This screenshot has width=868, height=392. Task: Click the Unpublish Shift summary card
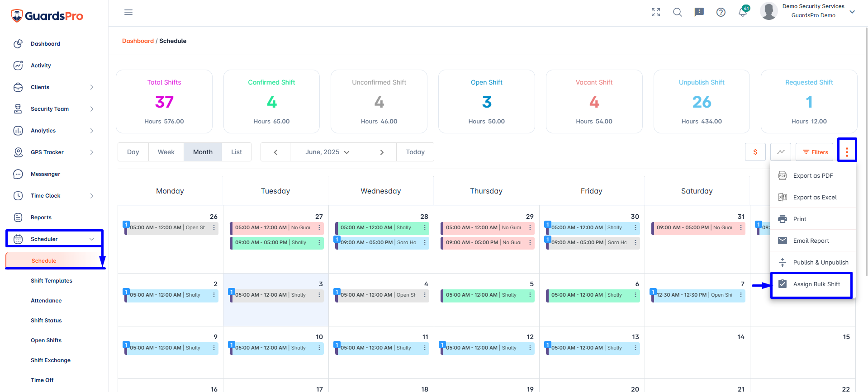[x=702, y=101]
